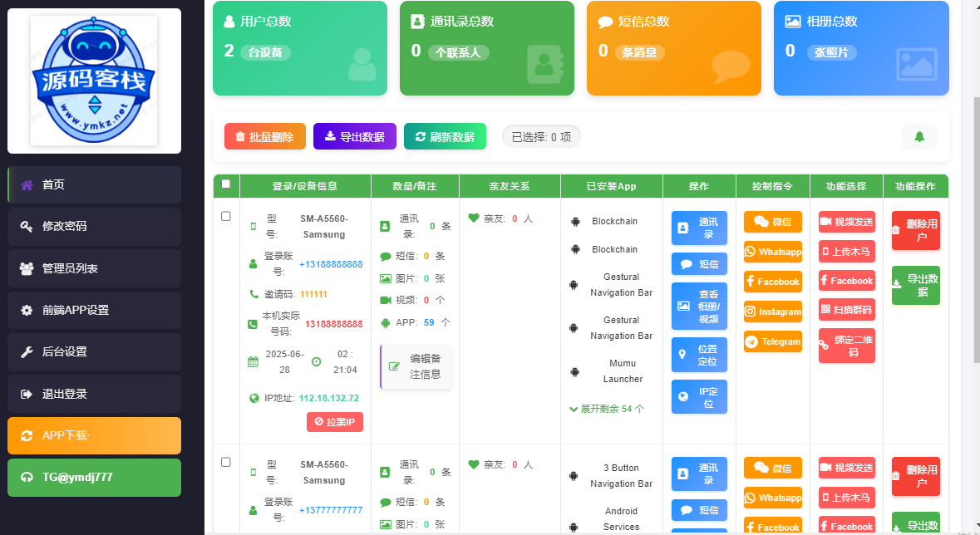980x535 pixels.
Task: Click first row 上传木马 button
Action: click(x=847, y=251)
